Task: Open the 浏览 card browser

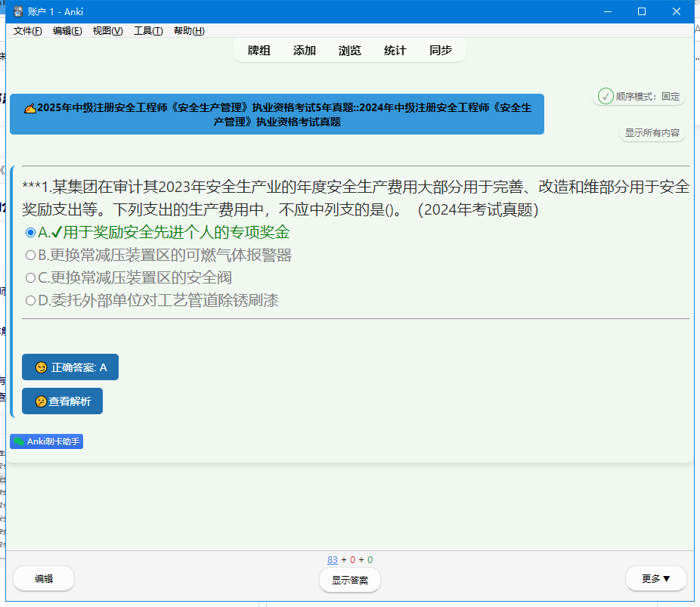Action: [x=349, y=51]
